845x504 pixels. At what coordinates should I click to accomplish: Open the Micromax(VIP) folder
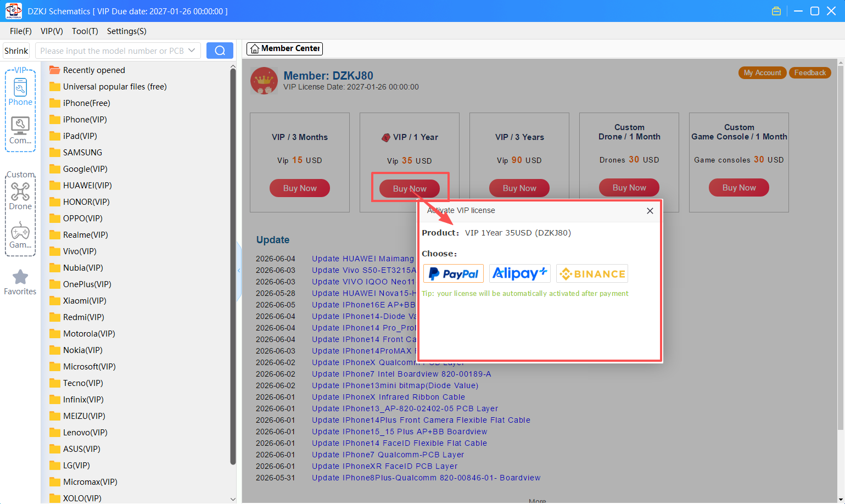coord(83,482)
